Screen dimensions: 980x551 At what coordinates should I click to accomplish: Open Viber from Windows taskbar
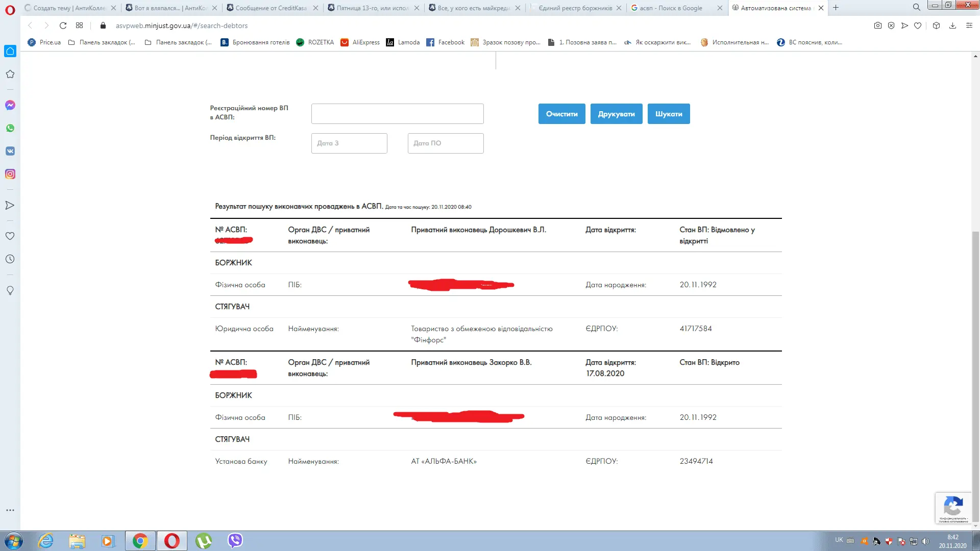[235, 540]
